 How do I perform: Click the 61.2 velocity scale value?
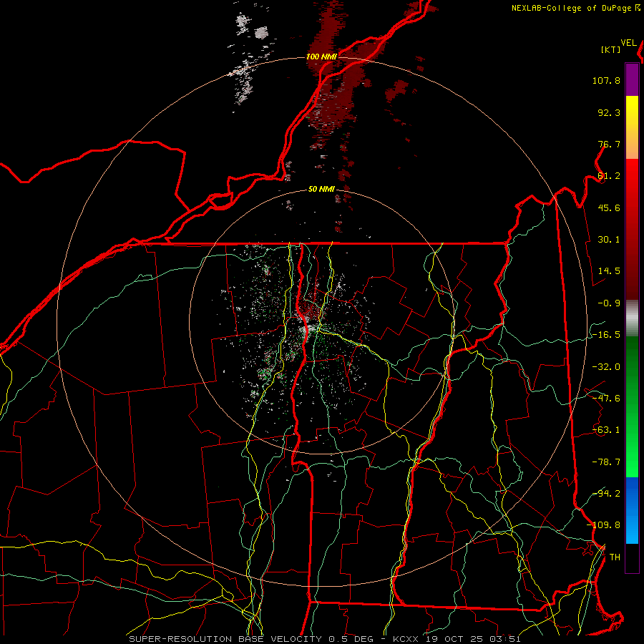click(609, 176)
